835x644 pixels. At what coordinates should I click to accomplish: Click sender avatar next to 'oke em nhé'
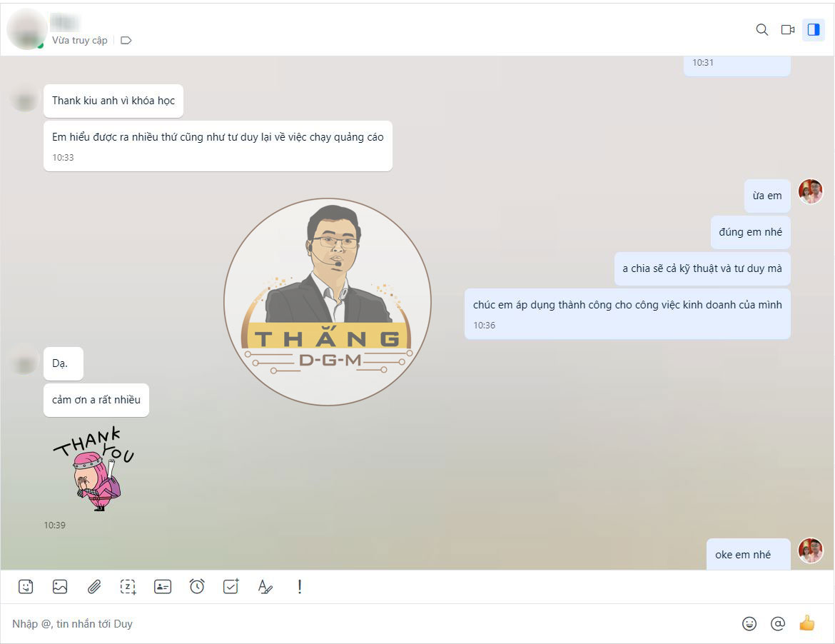click(x=811, y=550)
